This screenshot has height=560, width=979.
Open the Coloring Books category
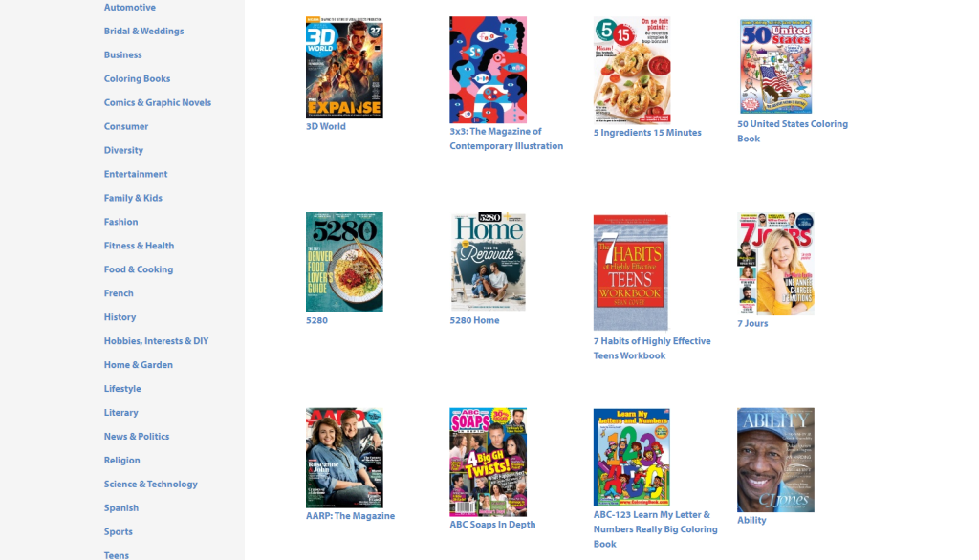[x=137, y=78]
